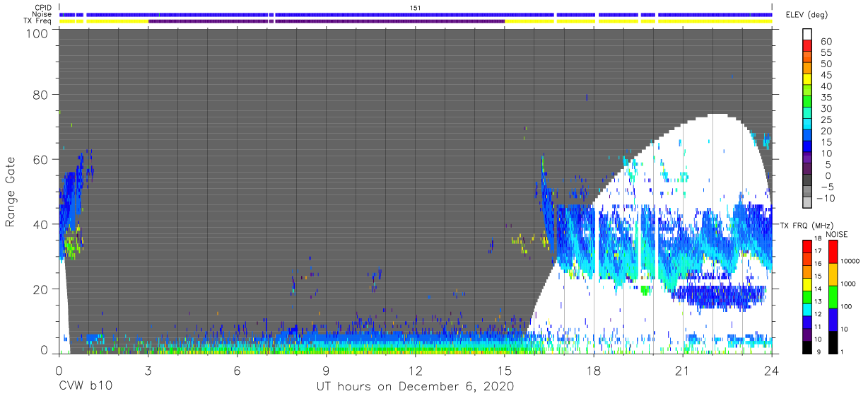Click the 55 tick on the ELEV scale
The height and width of the screenshot is (401, 868).
pos(826,52)
